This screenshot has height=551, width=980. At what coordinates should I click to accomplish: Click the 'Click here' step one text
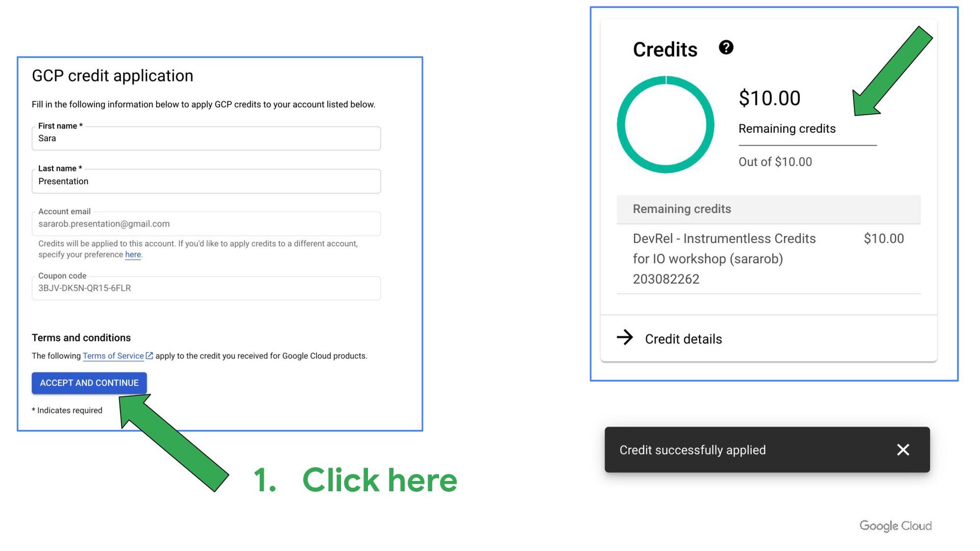(379, 480)
